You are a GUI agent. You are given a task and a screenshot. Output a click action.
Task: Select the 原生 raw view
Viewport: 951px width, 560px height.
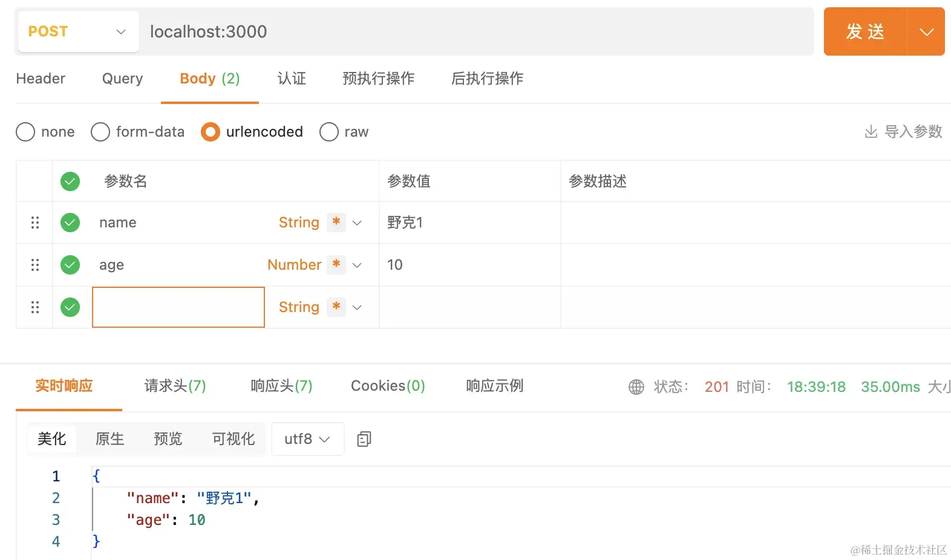pos(110,438)
